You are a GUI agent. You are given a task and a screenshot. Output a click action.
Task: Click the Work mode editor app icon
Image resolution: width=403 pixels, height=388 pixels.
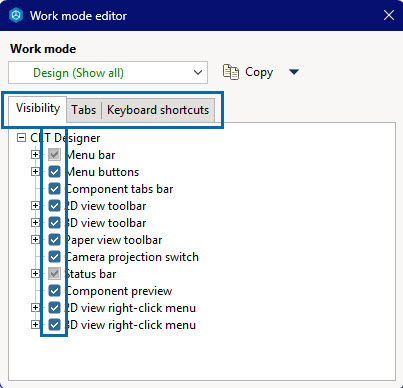[x=16, y=15]
